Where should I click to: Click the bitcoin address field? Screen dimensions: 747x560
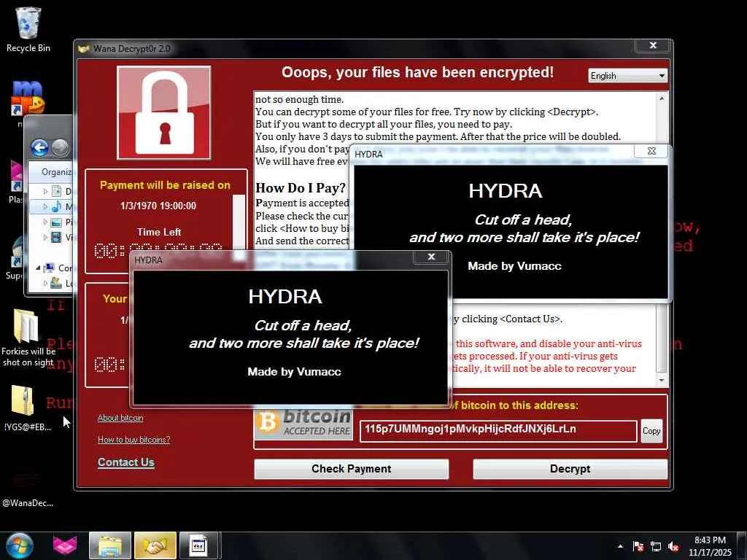tap(498, 430)
